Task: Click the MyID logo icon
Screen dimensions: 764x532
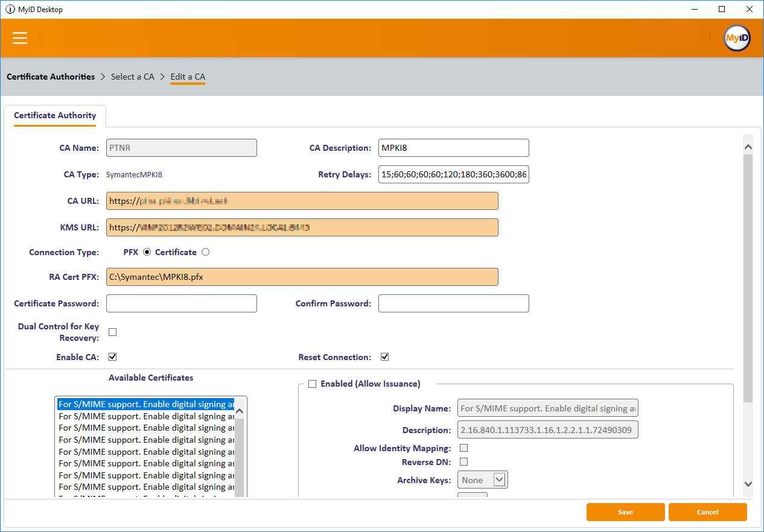Action: 737,38
